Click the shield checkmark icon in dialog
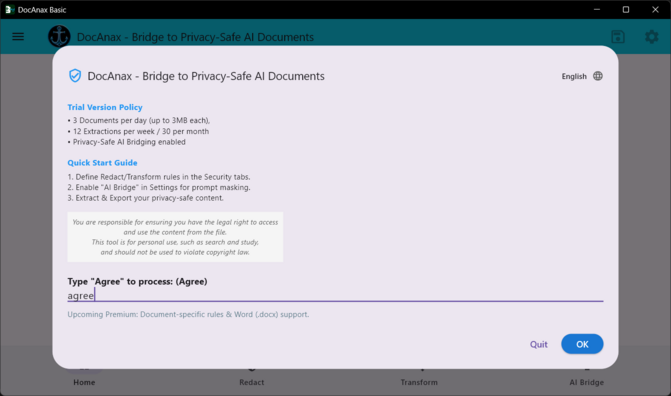Screen dimensions: 671x396 coord(75,76)
